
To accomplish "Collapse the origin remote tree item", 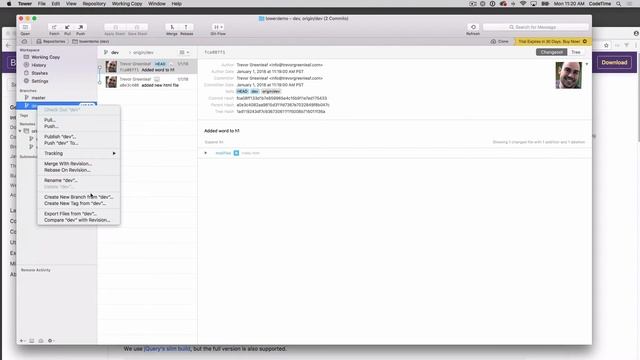I will coord(20,131).
